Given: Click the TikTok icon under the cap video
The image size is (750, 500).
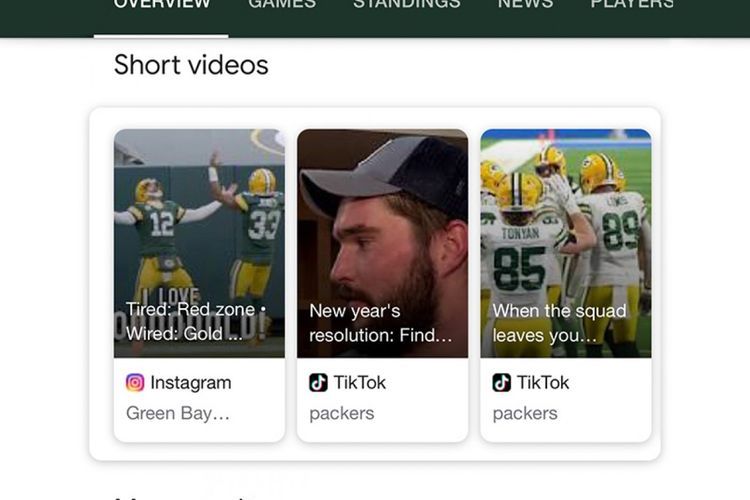Looking at the screenshot, I should click(318, 383).
